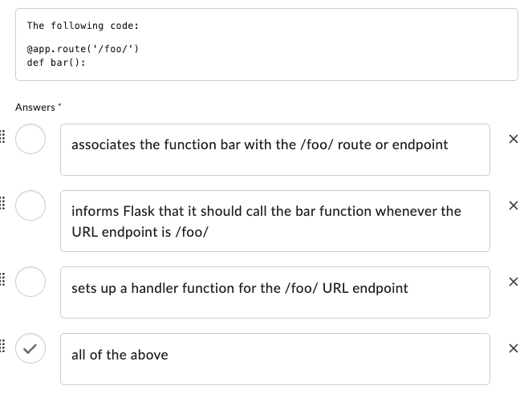Click the @app.route('/foo/') code line

pos(83,50)
